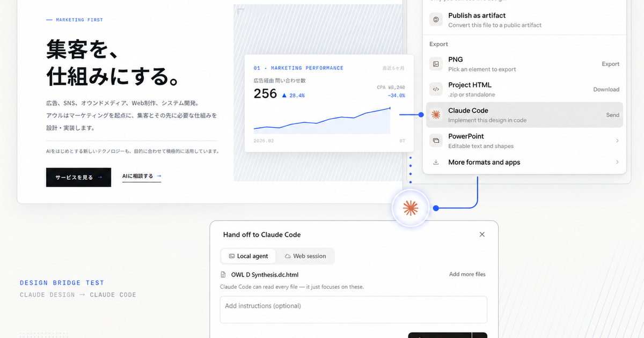Click Export next to PNG
This screenshot has height=338, width=644.
coord(610,64)
